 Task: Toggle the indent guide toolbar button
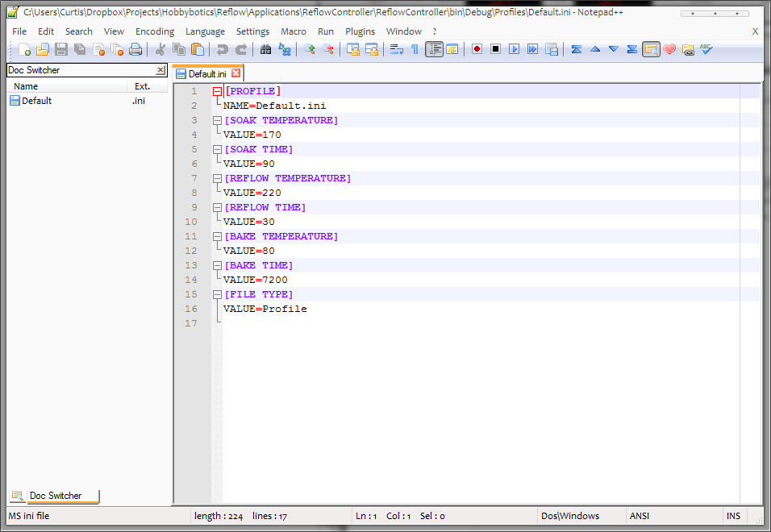point(434,49)
